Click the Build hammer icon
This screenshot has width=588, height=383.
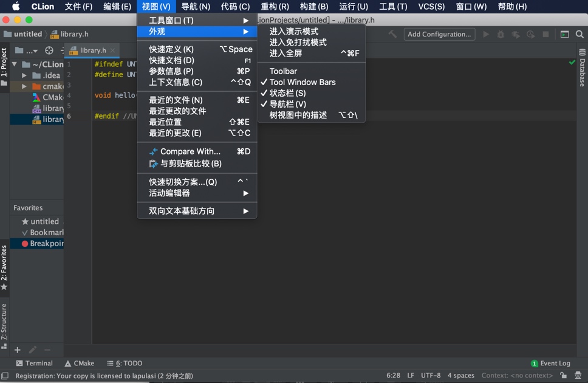pos(393,34)
